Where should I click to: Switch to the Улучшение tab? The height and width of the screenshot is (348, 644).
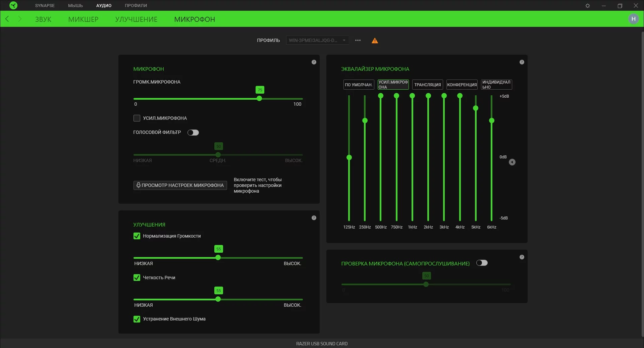point(136,19)
